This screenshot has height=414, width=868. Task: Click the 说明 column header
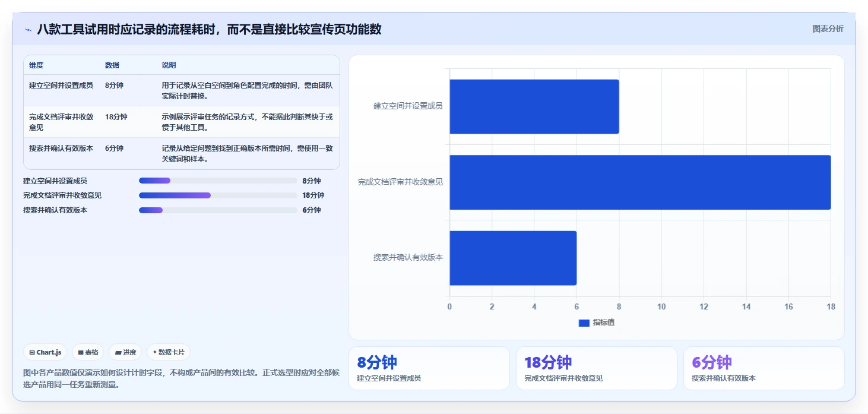(169, 65)
